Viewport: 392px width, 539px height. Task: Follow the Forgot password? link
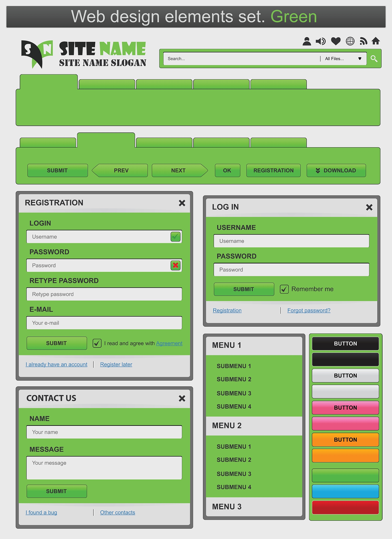(x=309, y=311)
